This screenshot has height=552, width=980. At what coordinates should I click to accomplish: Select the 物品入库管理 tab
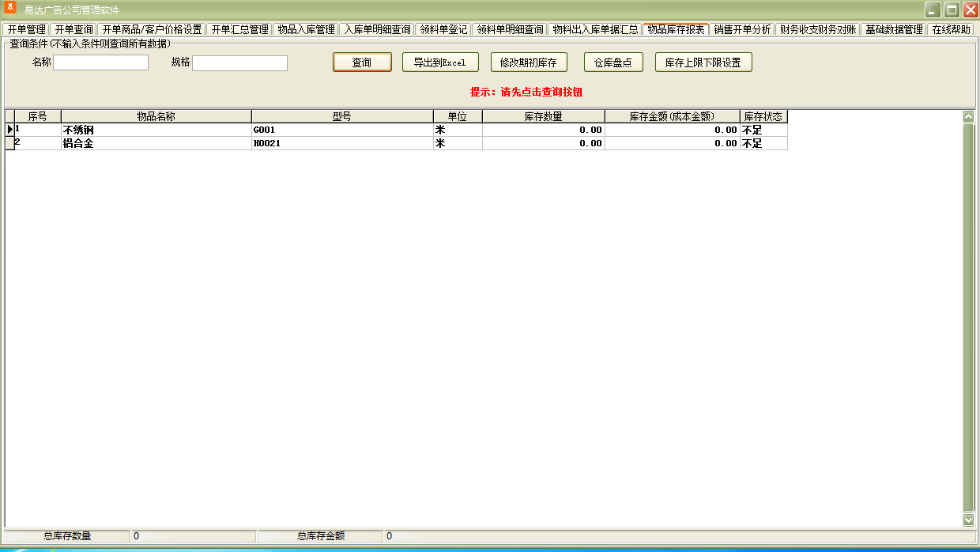pyautogui.click(x=306, y=29)
